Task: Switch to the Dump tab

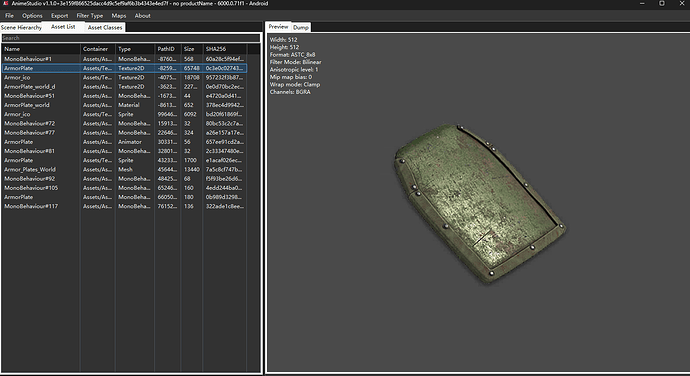Action: click(301, 27)
